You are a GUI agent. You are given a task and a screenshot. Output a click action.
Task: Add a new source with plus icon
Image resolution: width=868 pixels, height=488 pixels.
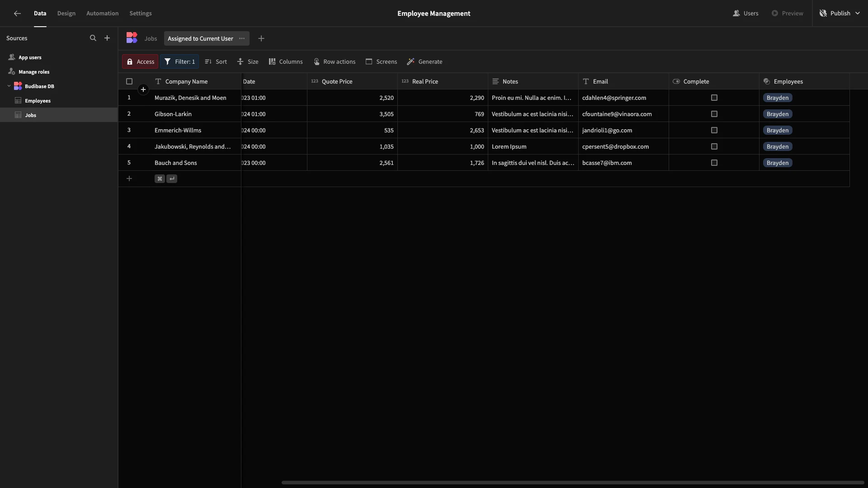coord(107,38)
